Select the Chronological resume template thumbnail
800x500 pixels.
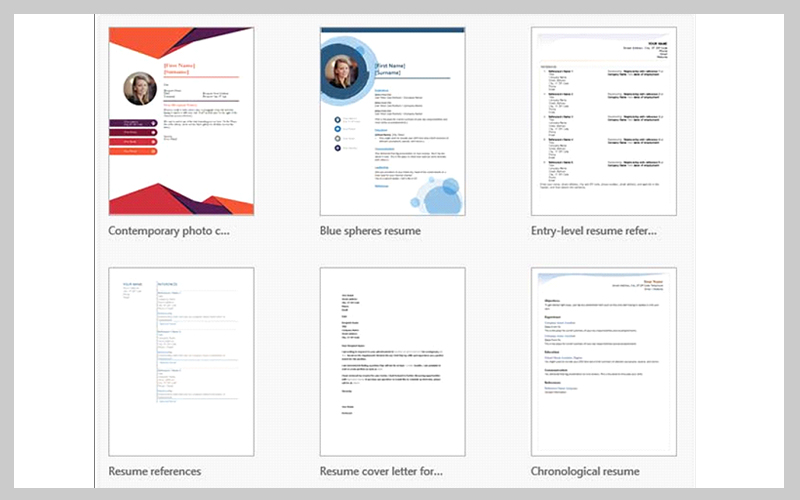coord(604,361)
